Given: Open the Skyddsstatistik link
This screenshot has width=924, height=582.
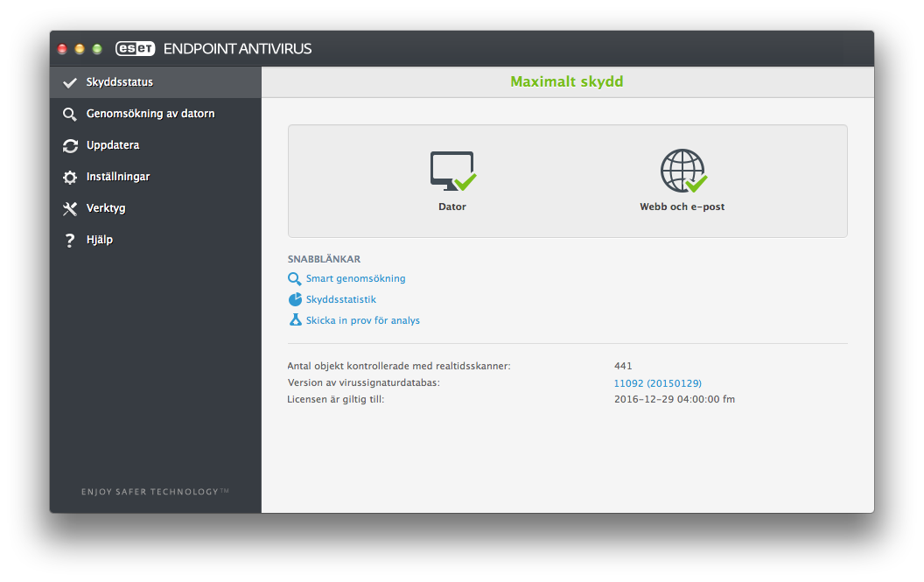Looking at the screenshot, I should click(340, 299).
